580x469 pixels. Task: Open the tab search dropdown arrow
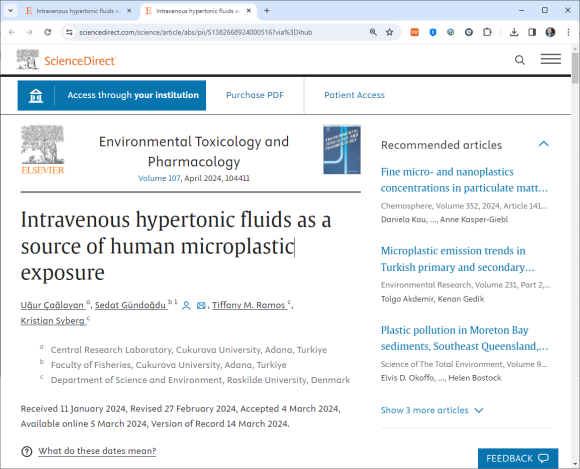point(10,11)
